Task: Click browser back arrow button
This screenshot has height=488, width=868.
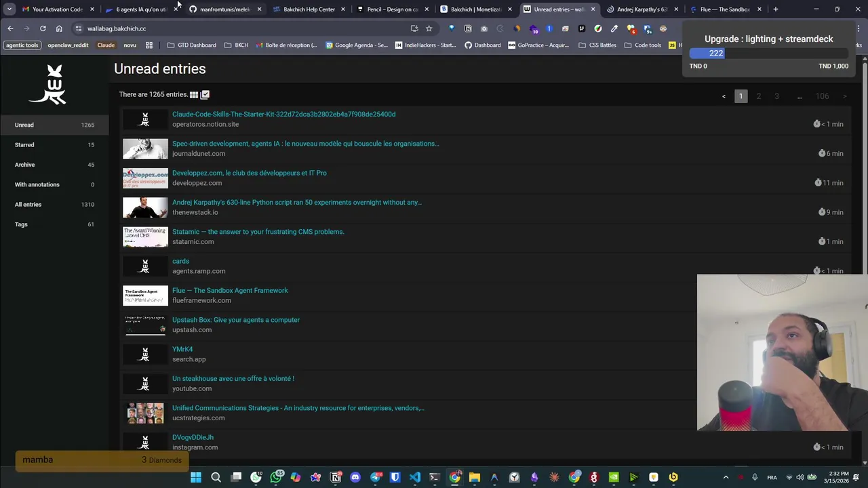Action: [x=10, y=28]
